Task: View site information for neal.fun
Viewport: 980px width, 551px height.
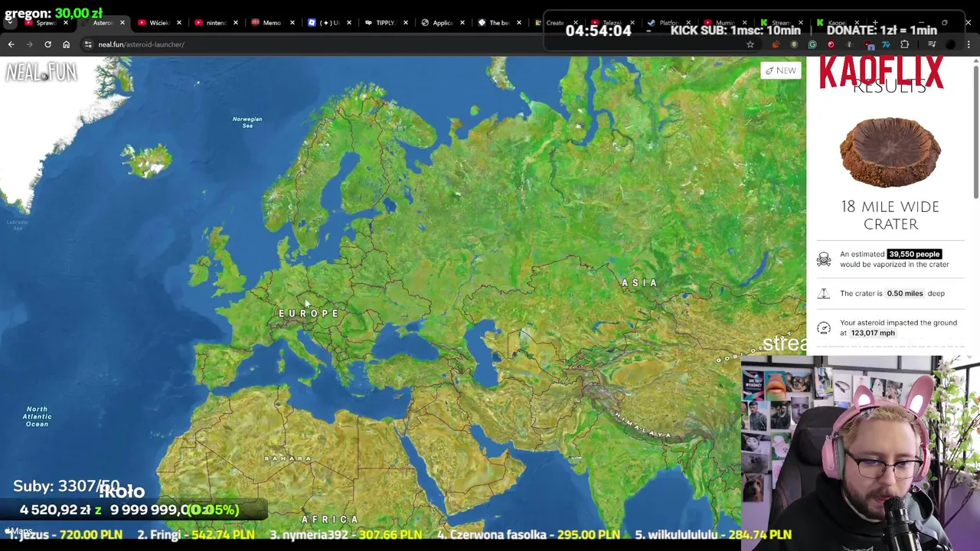Action: click(x=88, y=44)
